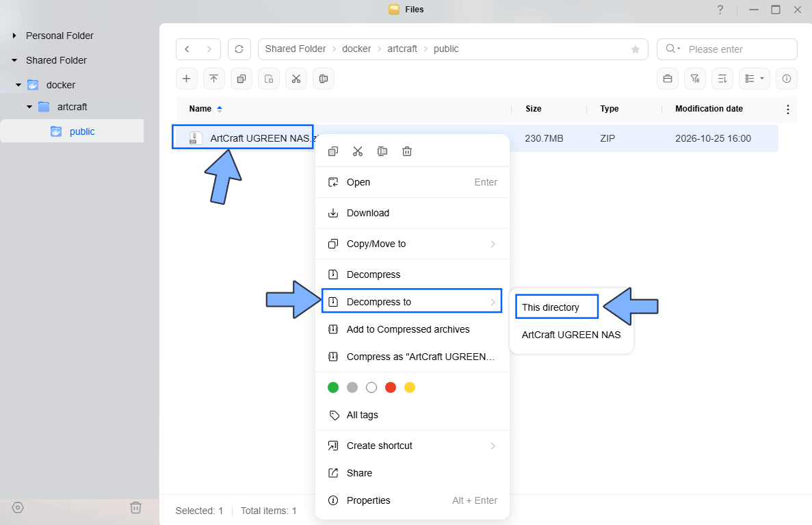Viewport: 812px width, 525px height.
Task: Click the back navigation arrow
Action: click(x=187, y=49)
